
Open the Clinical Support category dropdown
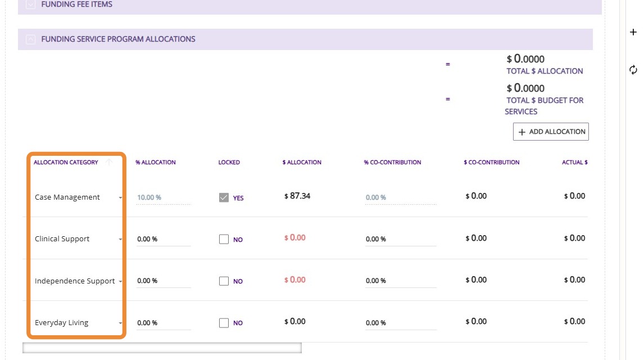click(x=120, y=240)
